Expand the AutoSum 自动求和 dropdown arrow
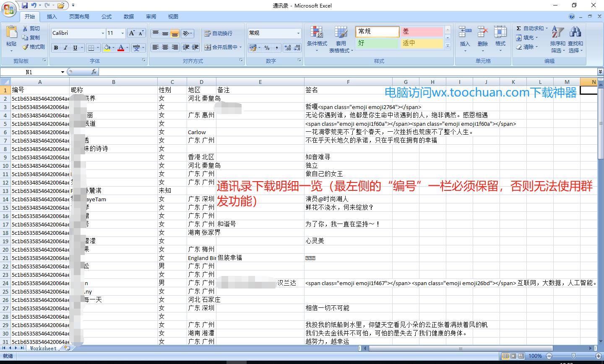Viewport: 604px width, 364px height. tap(547, 29)
